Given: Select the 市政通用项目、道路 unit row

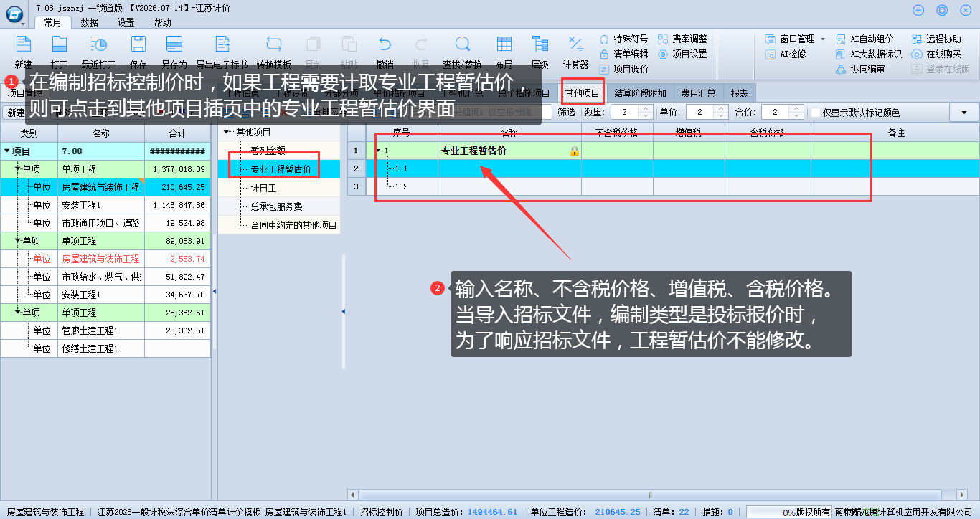Looking at the screenshot, I should [x=105, y=223].
